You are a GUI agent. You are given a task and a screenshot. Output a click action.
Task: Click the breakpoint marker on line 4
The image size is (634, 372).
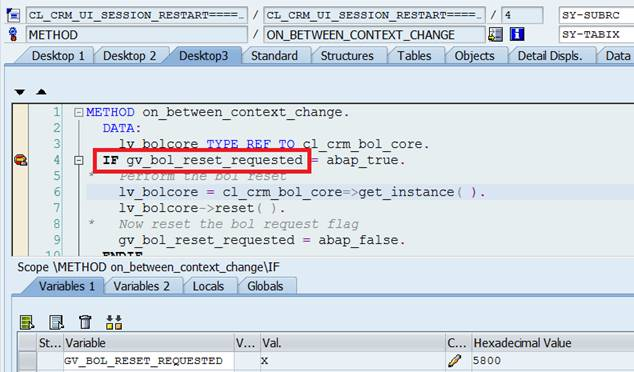21,160
